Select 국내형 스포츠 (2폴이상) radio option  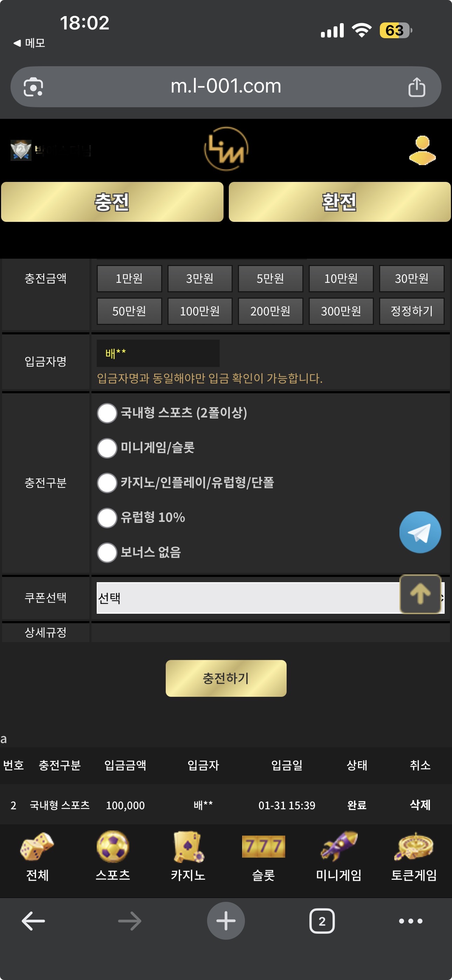[x=107, y=413]
